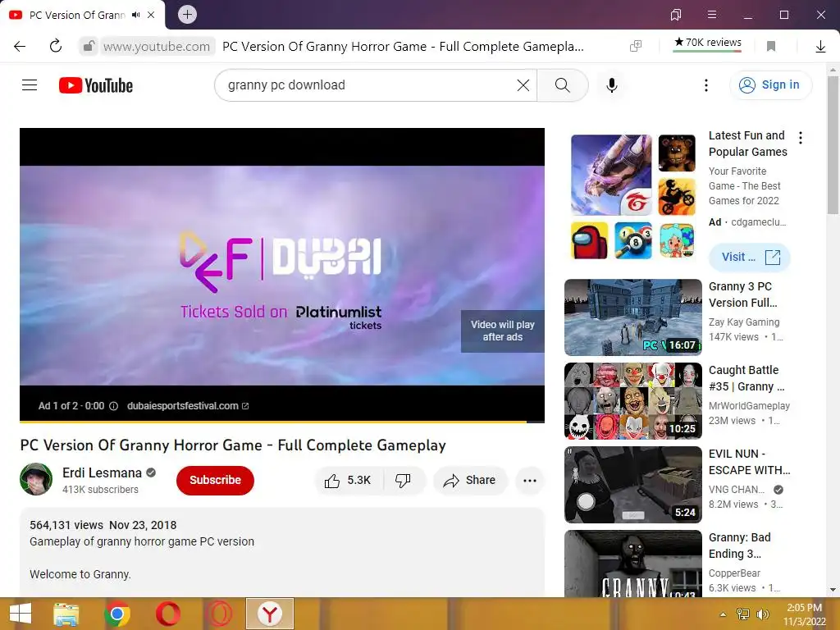Open the YouTube hamburger guide menu
840x630 pixels.
pyautogui.click(x=30, y=85)
